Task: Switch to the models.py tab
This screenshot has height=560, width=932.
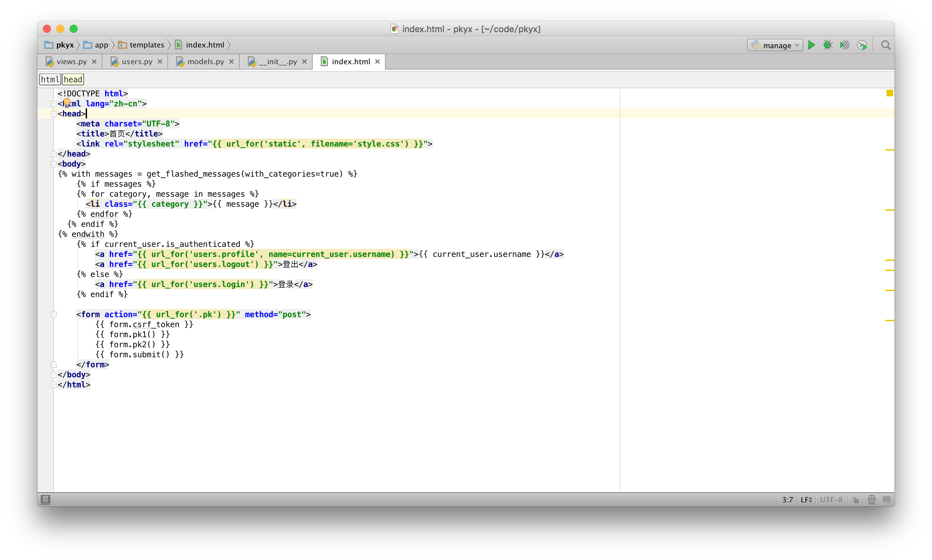Action: coord(205,62)
